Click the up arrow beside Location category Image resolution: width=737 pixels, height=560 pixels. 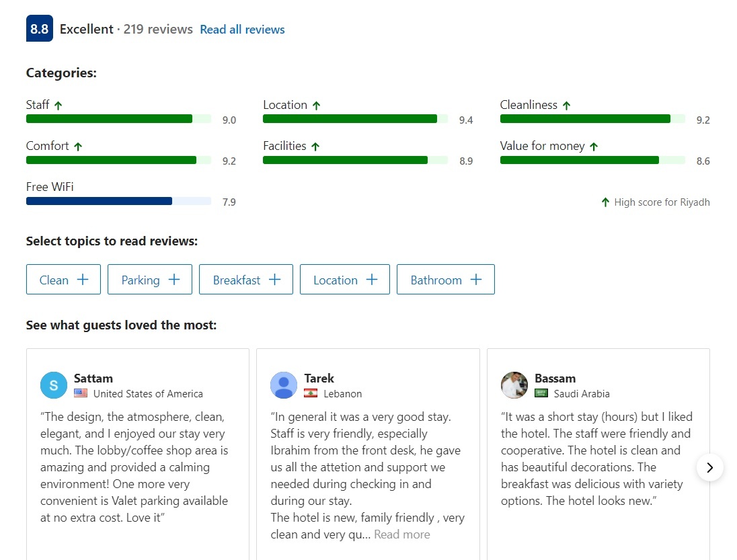pyautogui.click(x=316, y=106)
